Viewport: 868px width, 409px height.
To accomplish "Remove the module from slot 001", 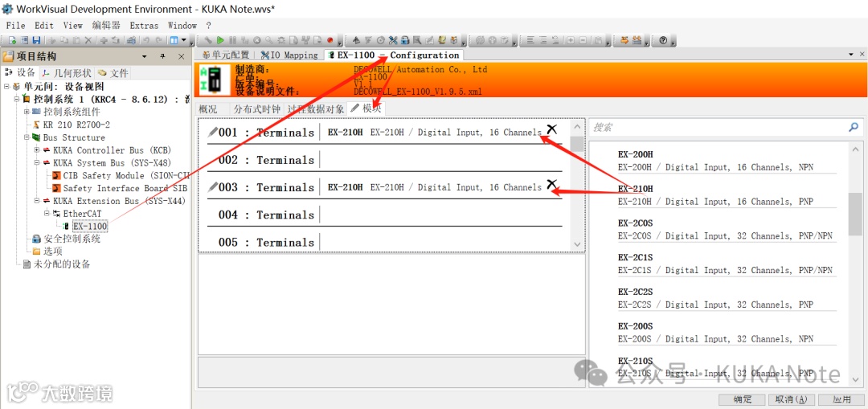I will tap(551, 129).
